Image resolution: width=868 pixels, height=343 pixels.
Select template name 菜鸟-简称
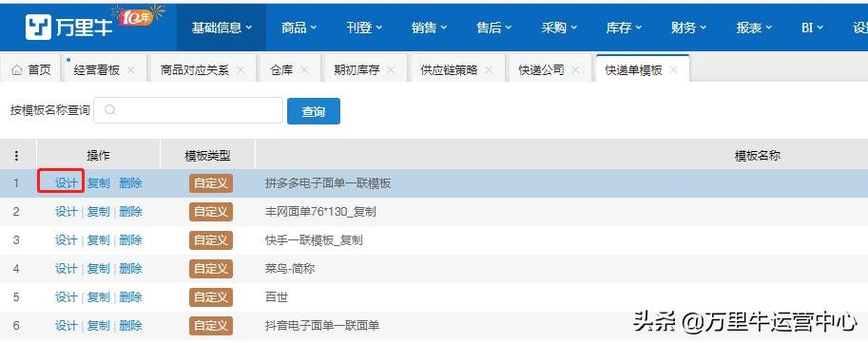pyautogui.click(x=290, y=268)
